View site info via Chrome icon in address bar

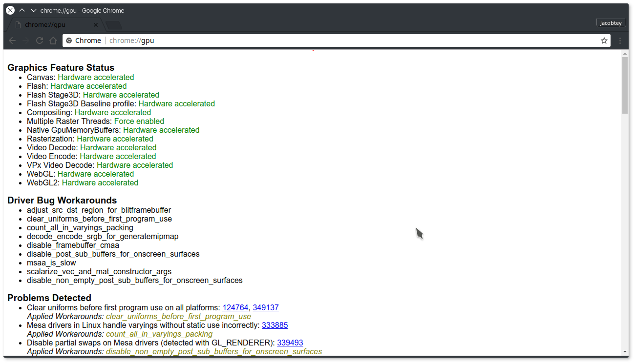tap(69, 40)
